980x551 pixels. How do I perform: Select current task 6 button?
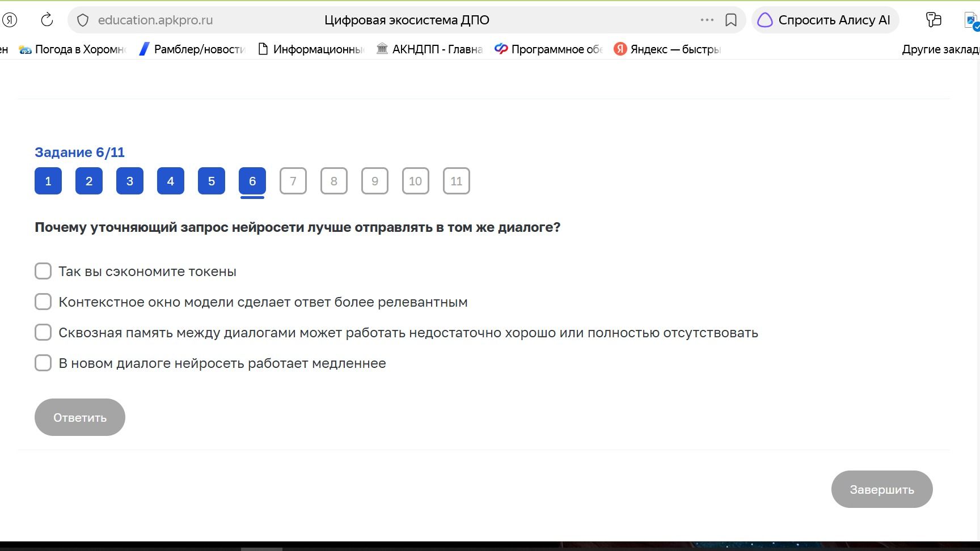(252, 181)
